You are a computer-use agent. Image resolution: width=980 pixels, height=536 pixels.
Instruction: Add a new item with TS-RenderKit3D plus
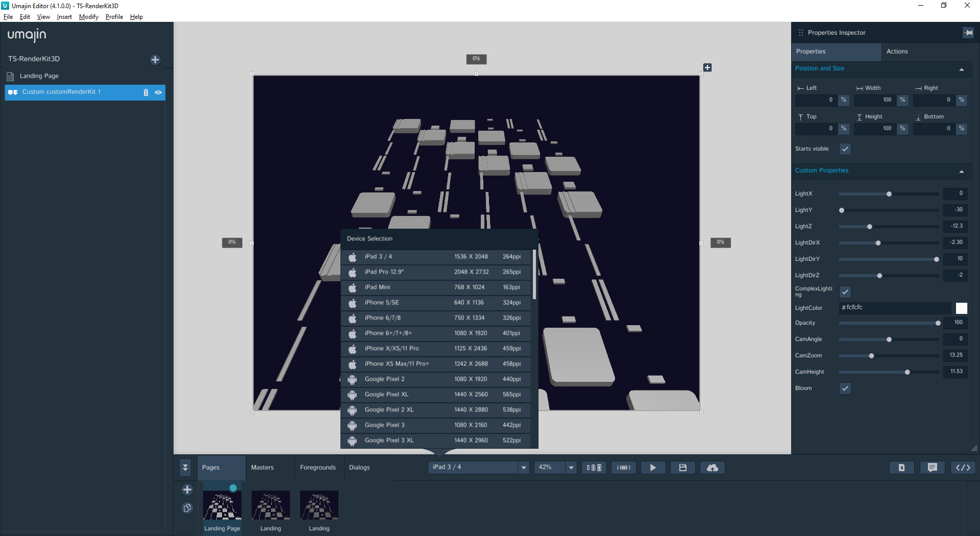click(155, 60)
